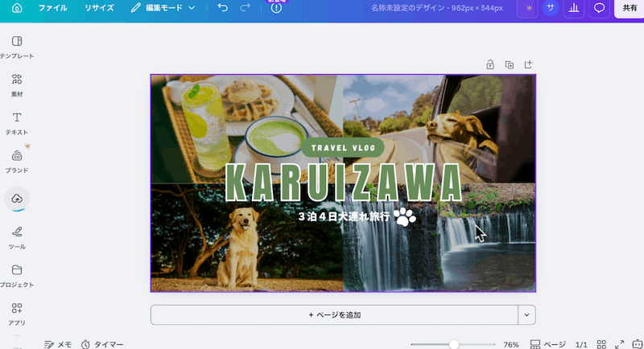This screenshot has width=644, height=349.
Task: Lock the page with padlock icon
Action: click(x=490, y=65)
